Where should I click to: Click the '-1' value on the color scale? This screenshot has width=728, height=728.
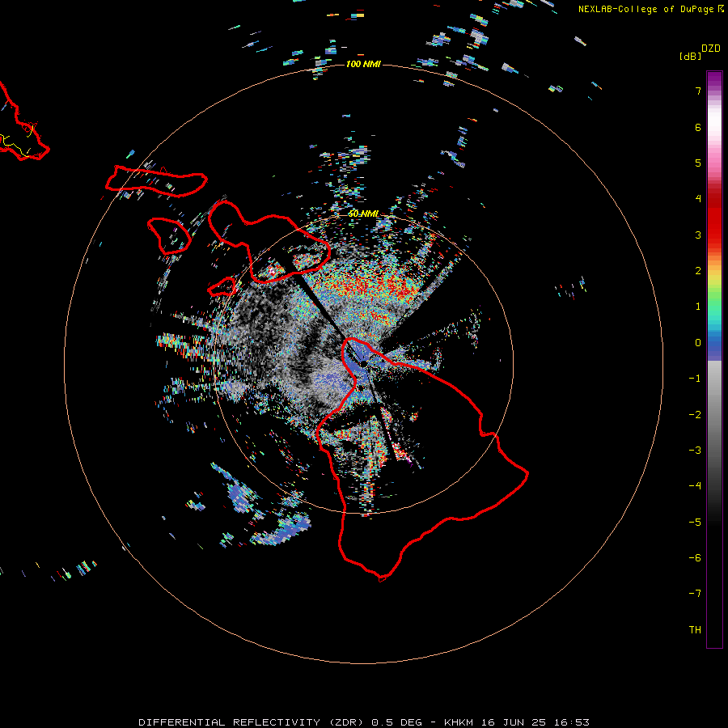click(695, 379)
